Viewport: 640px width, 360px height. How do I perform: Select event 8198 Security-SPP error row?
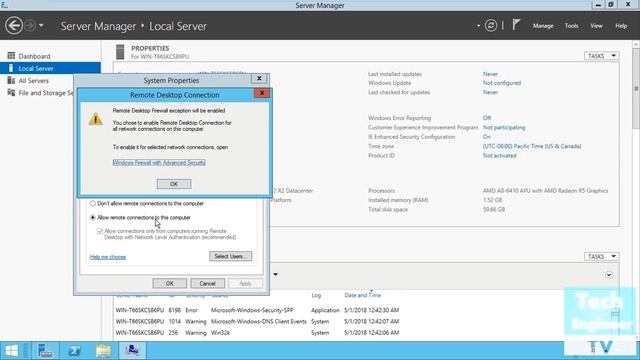coord(257,310)
